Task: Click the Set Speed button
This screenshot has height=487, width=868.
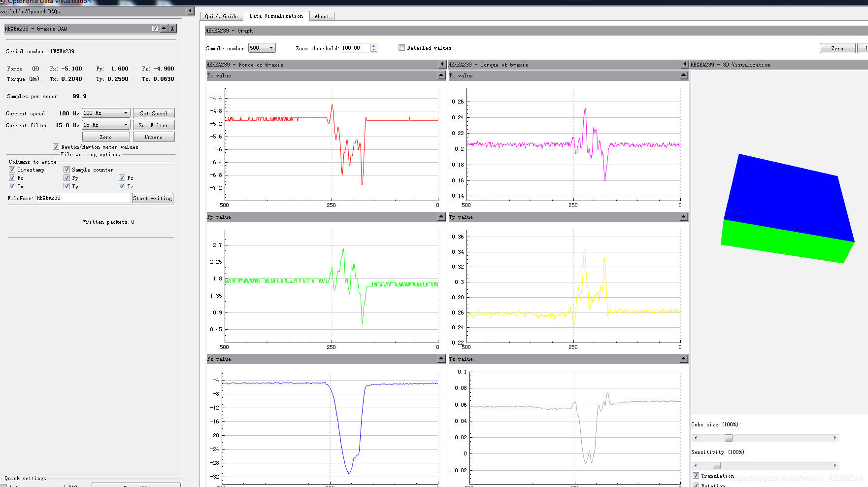Action: [x=154, y=113]
